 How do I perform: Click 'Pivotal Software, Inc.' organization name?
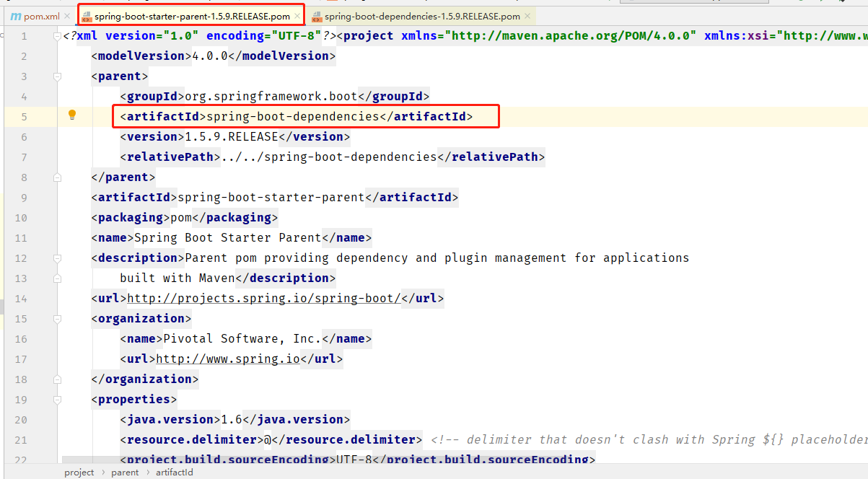(x=242, y=338)
